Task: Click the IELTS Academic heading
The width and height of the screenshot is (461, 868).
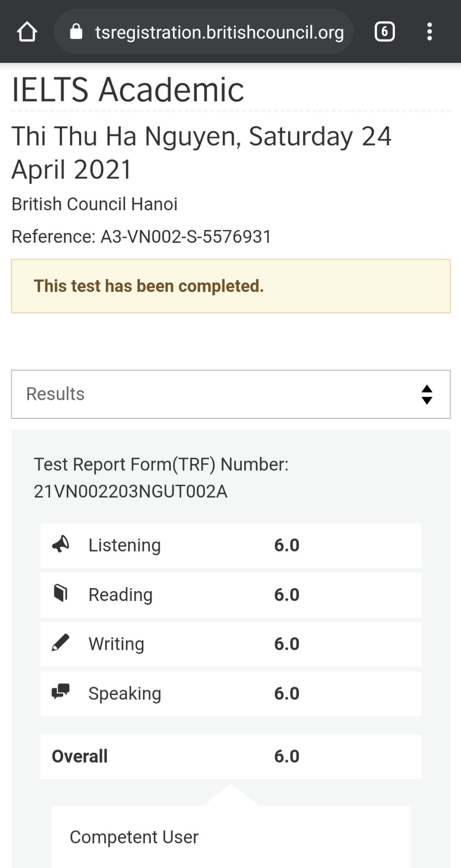Action: pyautogui.click(x=128, y=90)
